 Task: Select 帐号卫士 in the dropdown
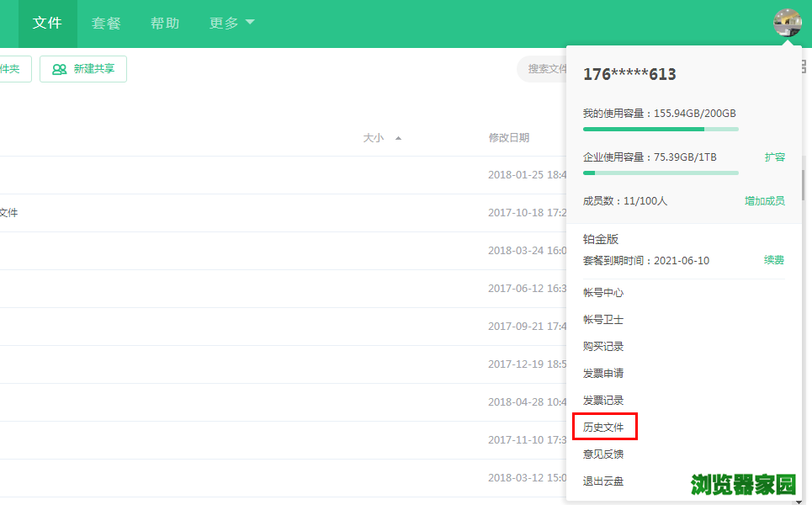tap(603, 320)
